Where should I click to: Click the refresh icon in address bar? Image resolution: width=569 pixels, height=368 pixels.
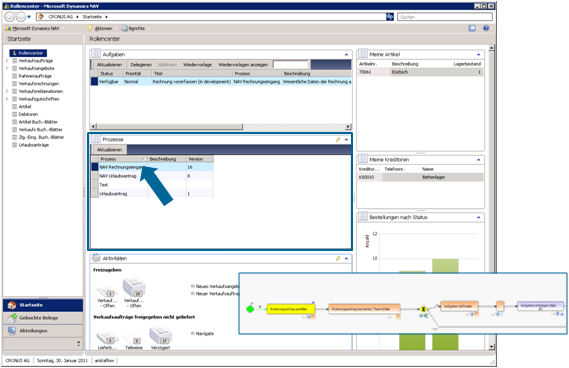pos(390,17)
